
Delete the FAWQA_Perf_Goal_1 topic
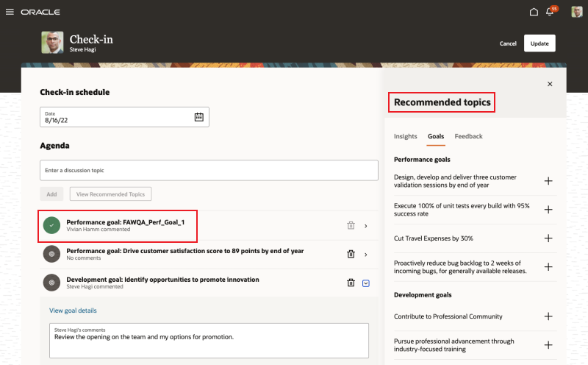351,225
